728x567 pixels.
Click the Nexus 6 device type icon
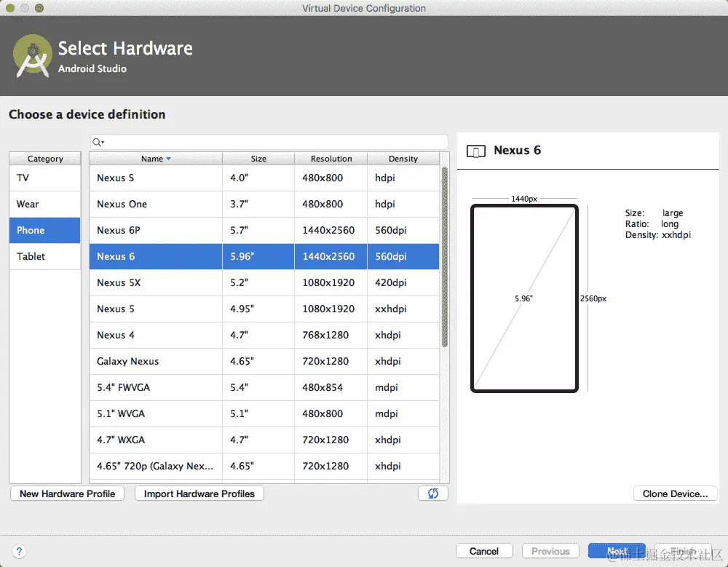tap(476, 151)
